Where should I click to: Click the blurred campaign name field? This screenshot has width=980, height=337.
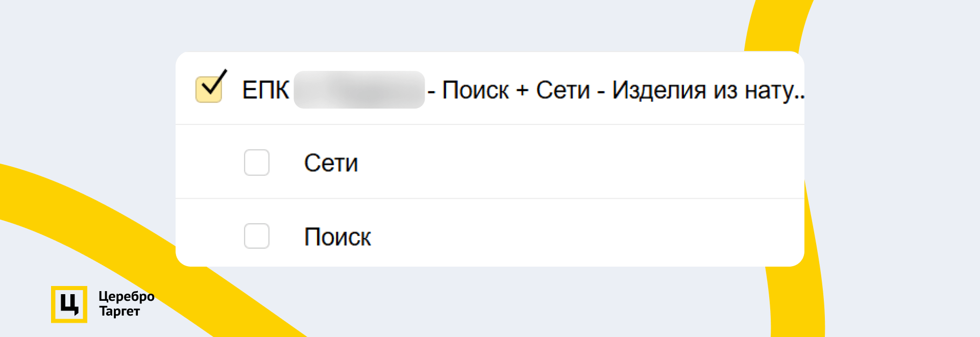coord(359,90)
